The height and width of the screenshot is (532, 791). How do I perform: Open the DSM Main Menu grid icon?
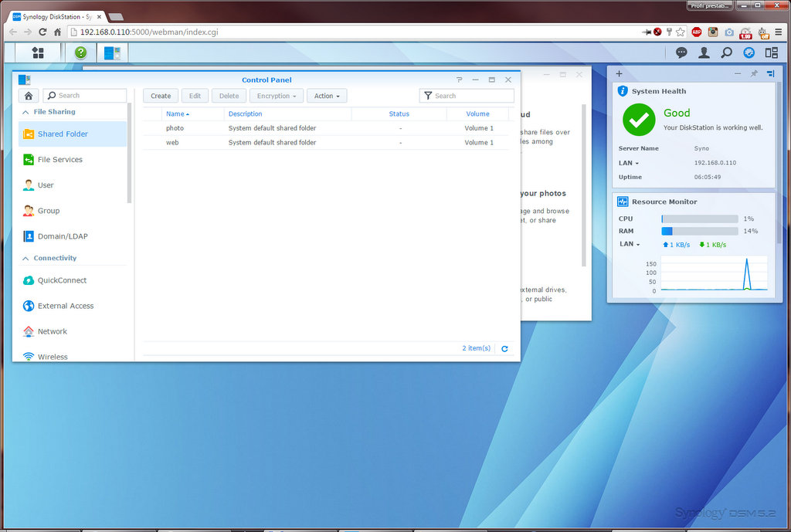[38, 53]
